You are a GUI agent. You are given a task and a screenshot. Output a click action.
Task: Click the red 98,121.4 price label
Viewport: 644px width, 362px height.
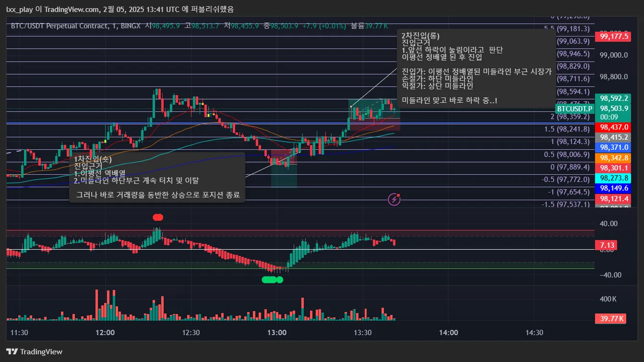(614, 198)
